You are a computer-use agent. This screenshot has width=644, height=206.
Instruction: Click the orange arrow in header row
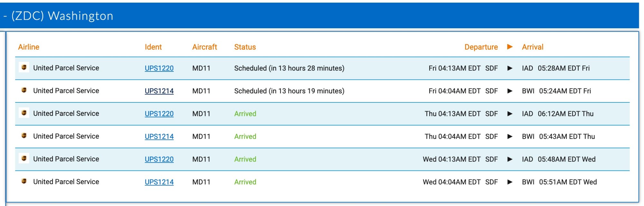[510, 47]
